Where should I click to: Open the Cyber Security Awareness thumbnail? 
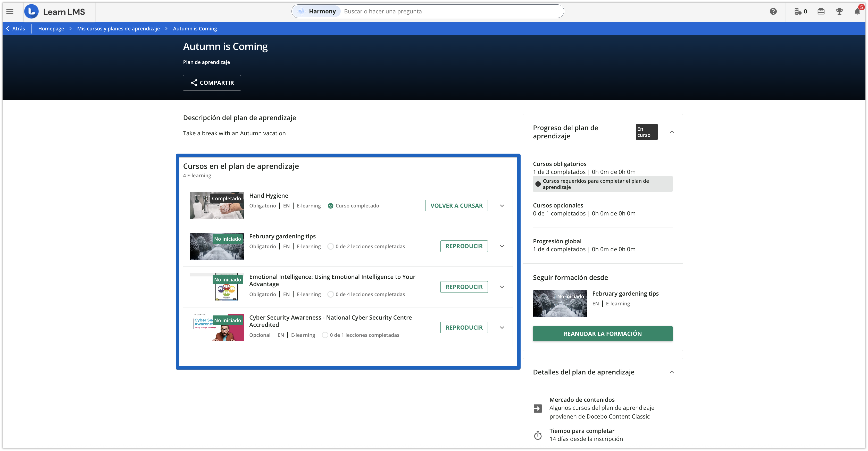(x=217, y=328)
